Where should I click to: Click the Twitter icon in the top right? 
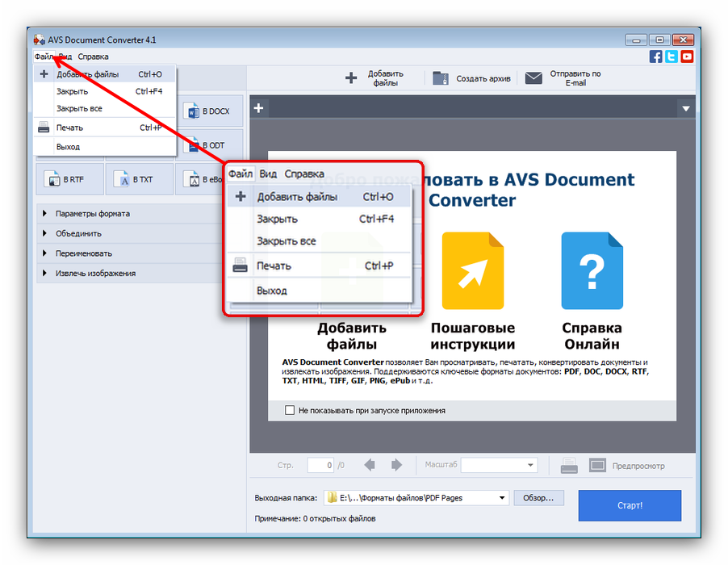coord(672,56)
